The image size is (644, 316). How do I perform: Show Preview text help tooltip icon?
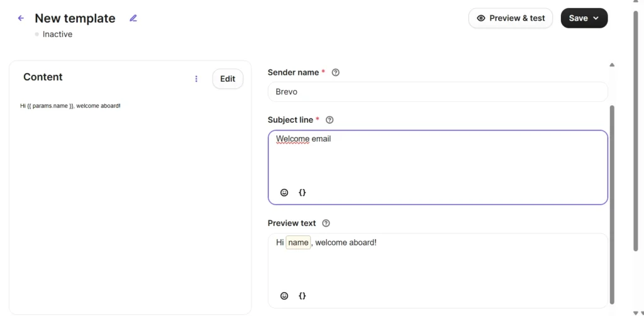click(x=326, y=223)
